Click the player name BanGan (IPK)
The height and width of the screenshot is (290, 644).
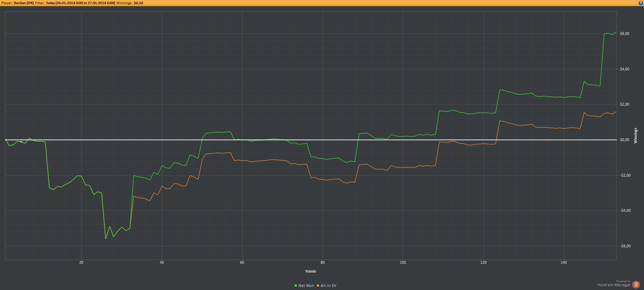(x=24, y=3)
